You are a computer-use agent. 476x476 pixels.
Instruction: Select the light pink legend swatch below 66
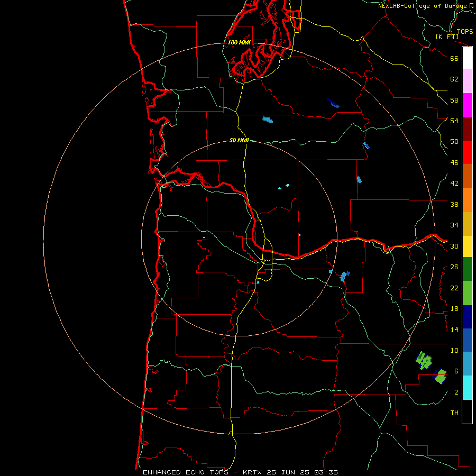point(467,81)
